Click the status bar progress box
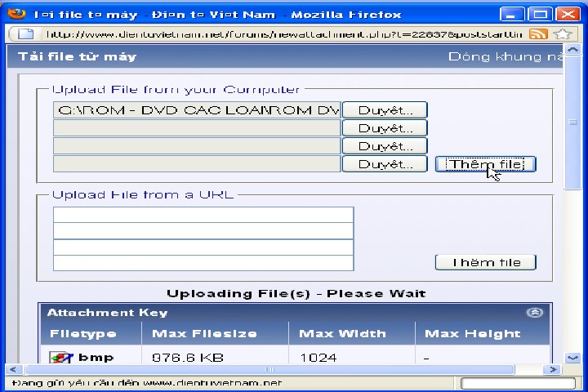Image resolution: width=588 pixels, height=392 pixels. click(x=518, y=383)
